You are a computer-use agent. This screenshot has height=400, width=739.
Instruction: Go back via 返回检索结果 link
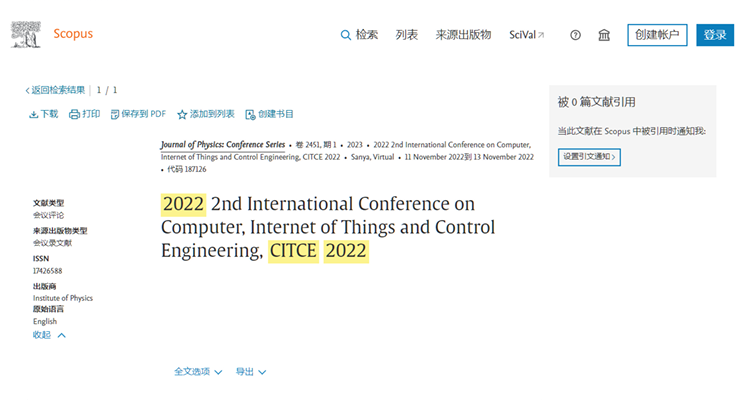[55, 90]
